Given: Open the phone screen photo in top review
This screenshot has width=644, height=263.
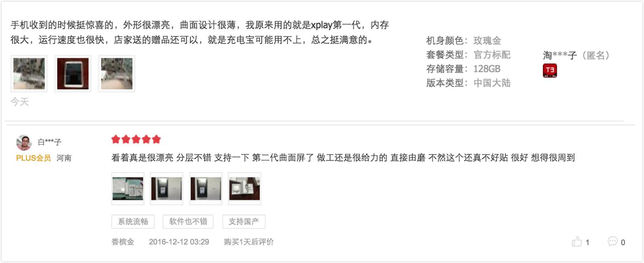Looking at the screenshot, I should [73, 74].
